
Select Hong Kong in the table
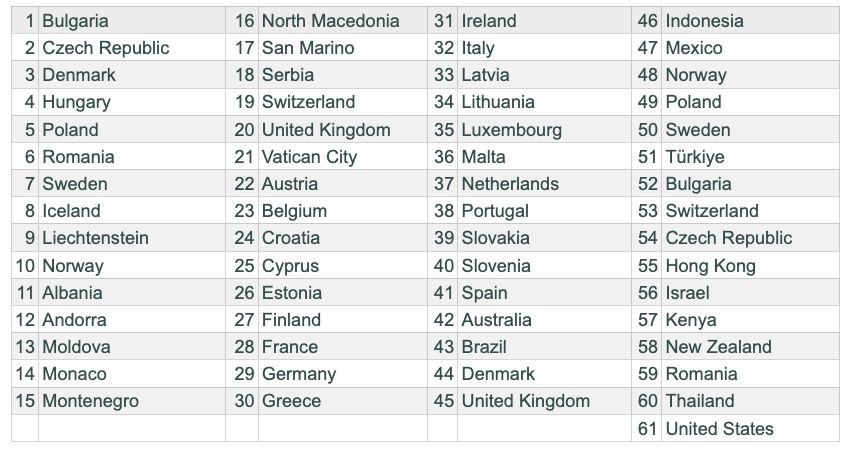click(x=710, y=266)
